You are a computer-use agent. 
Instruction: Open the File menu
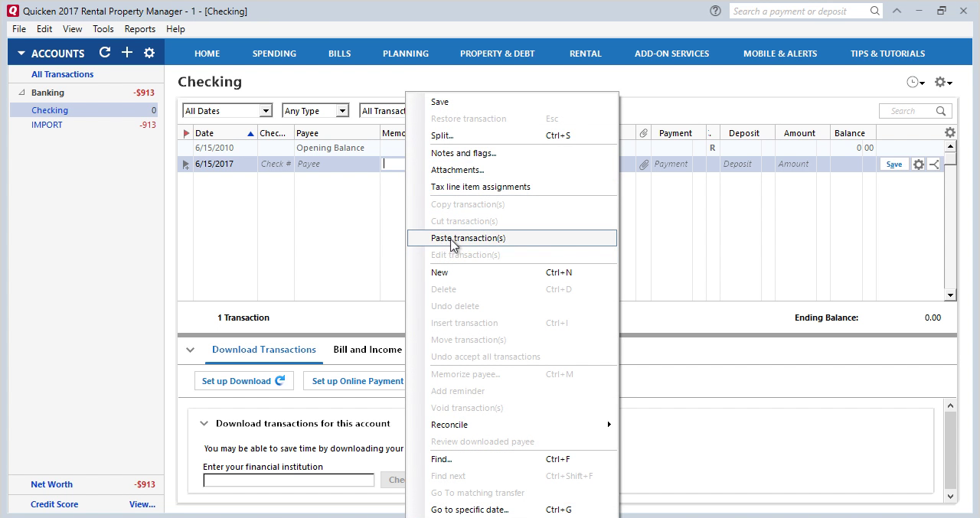(x=19, y=29)
